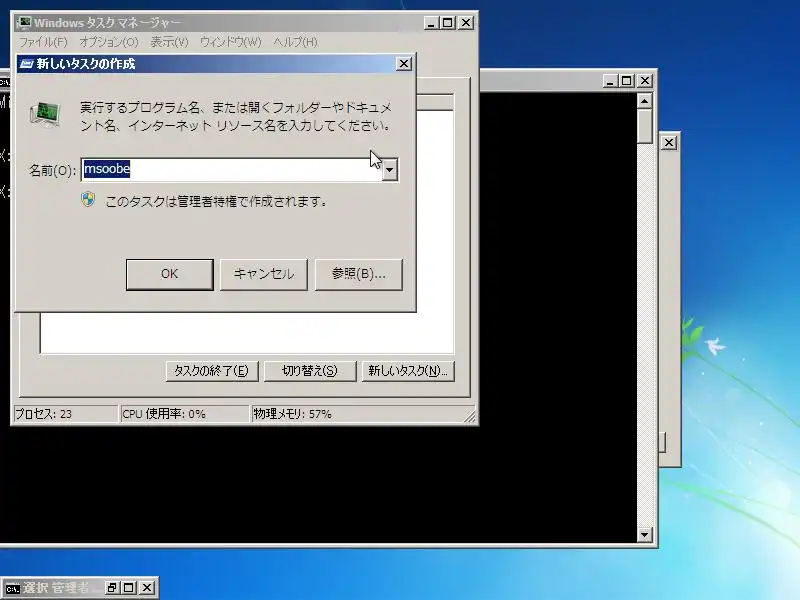This screenshot has width=800, height=600.
Task: Click the msoobe name input field
Action: 232,169
